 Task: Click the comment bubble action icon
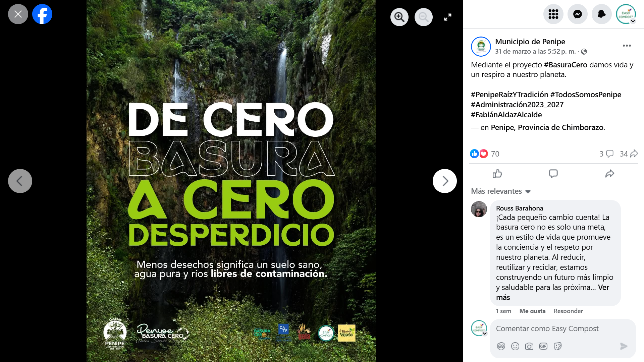pos(553,174)
